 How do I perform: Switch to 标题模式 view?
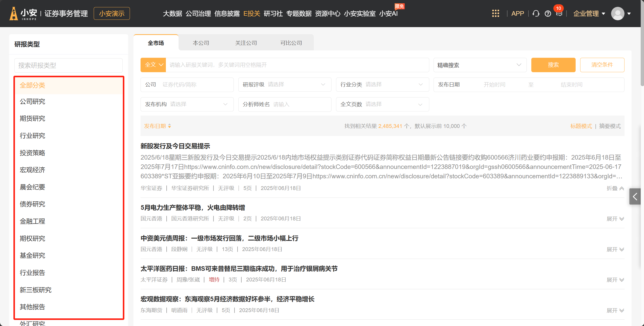tap(581, 126)
